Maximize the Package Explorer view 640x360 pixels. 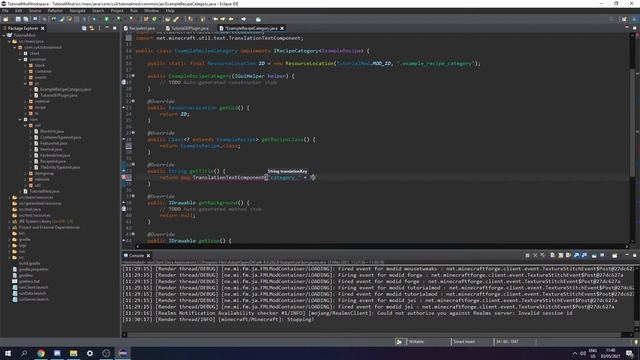coord(114,28)
